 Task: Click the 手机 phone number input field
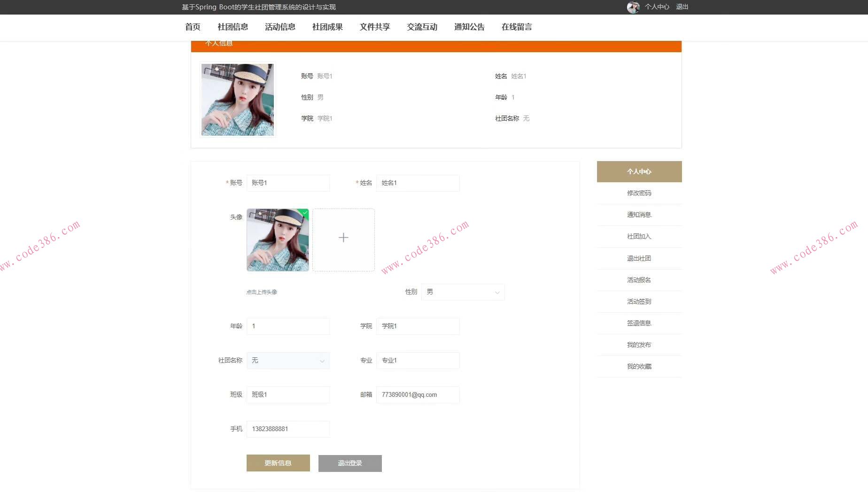[288, 429]
